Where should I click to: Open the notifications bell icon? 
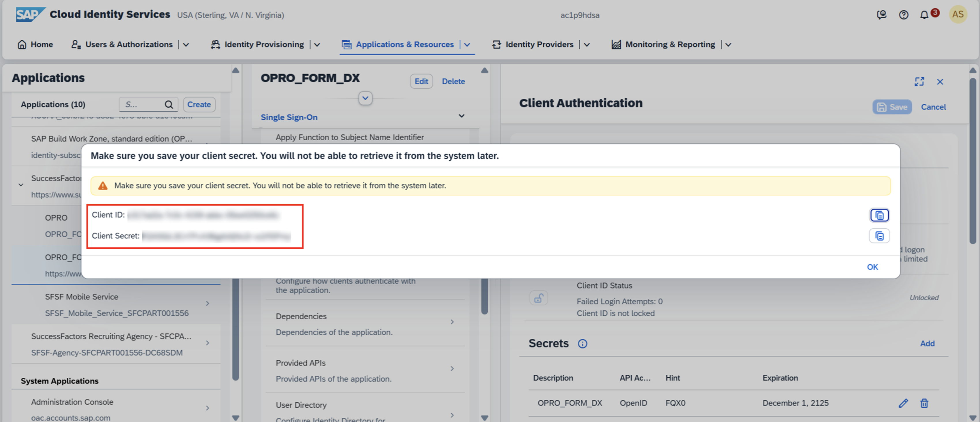[924, 15]
